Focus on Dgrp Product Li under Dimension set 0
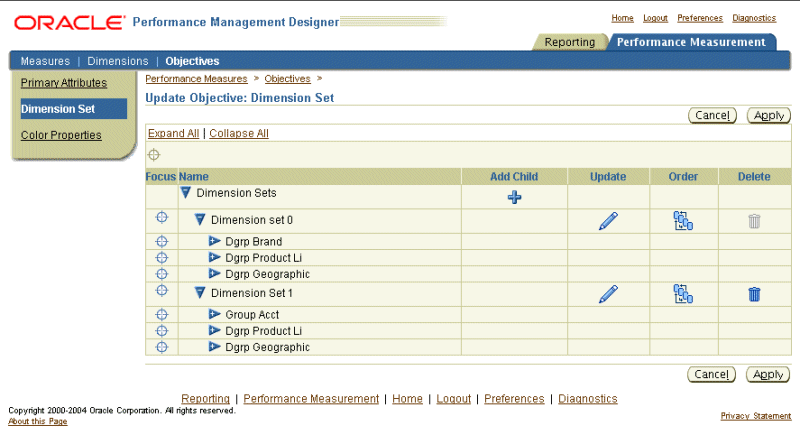Screen dimensions: 800x435 pyautogui.click(x=162, y=258)
